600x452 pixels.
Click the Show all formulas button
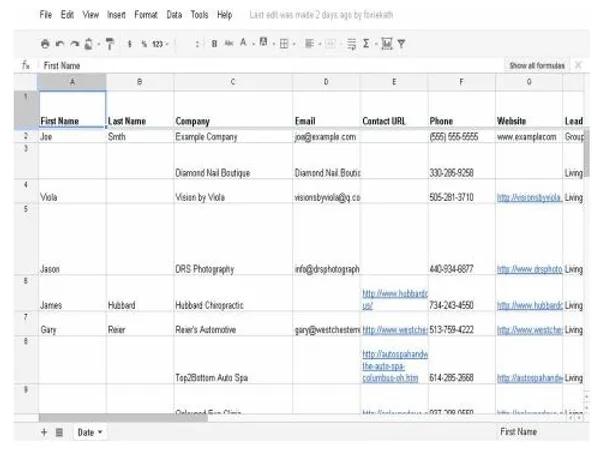pyautogui.click(x=537, y=65)
